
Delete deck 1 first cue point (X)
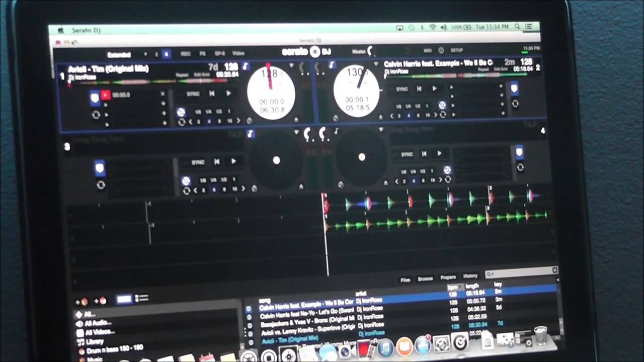coord(163,94)
